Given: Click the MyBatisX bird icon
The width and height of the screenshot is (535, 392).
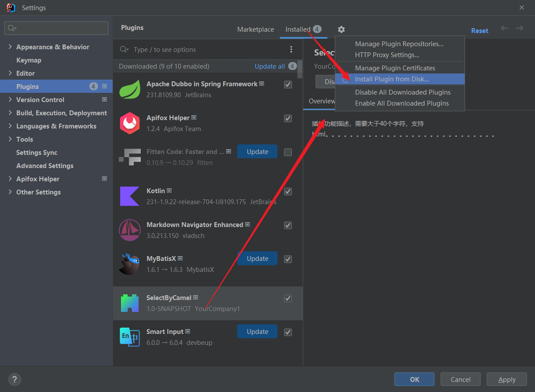Looking at the screenshot, I should pos(130,264).
